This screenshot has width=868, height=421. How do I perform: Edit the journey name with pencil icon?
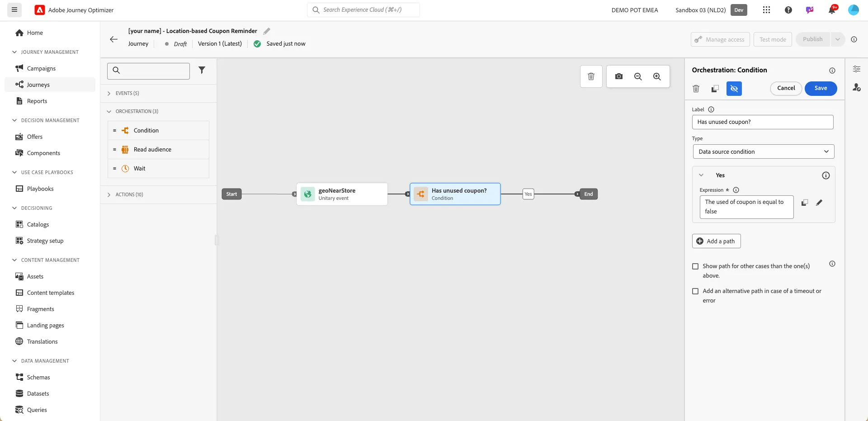[267, 31]
